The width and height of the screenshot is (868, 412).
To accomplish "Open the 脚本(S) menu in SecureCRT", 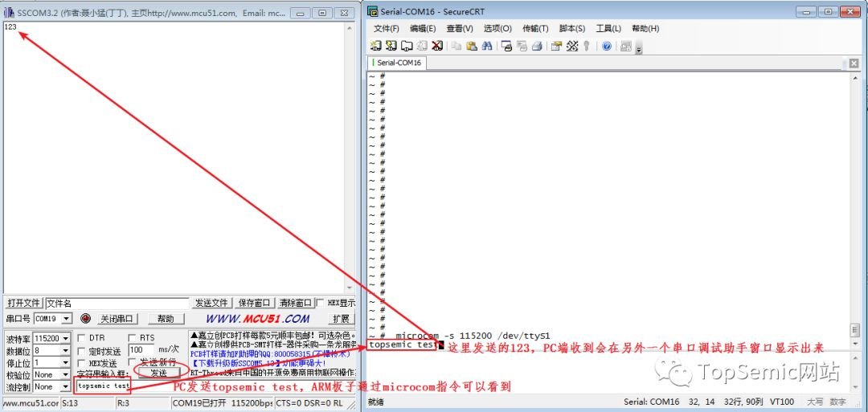I will point(572,29).
